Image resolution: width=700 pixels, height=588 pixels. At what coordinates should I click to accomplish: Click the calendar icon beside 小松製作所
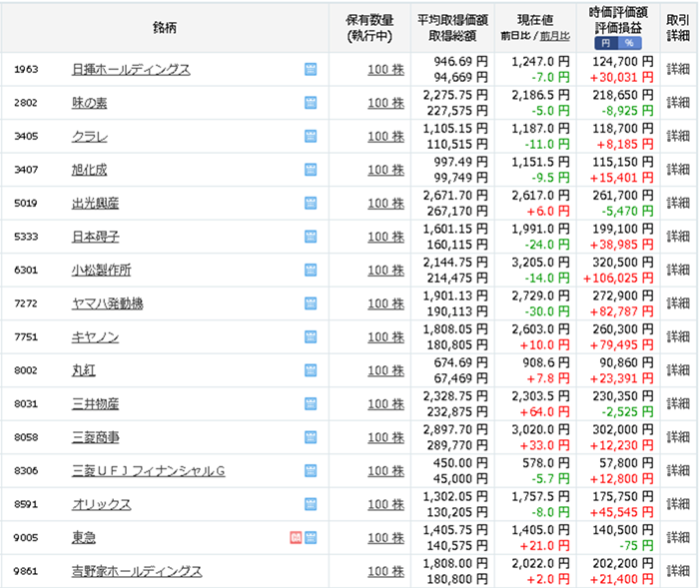311,271
